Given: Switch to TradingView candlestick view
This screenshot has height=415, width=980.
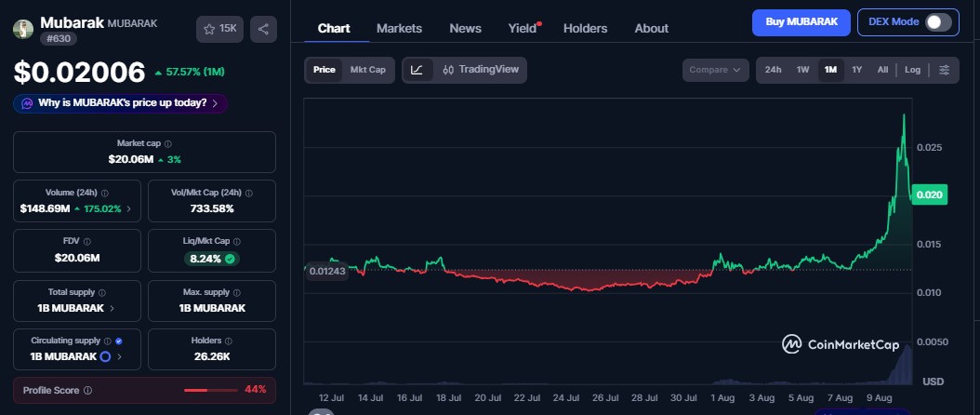Looking at the screenshot, I should tap(480, 70).
